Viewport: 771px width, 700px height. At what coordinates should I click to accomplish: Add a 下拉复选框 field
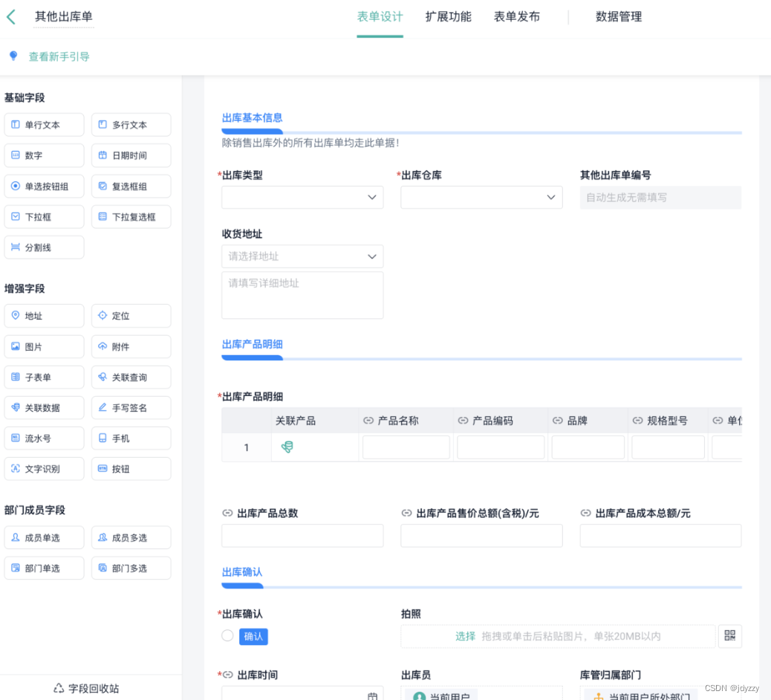pos(131,217)
